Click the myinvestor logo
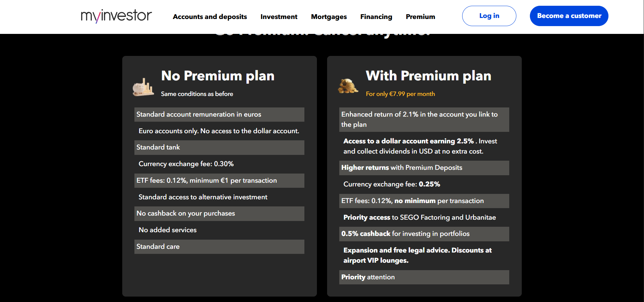Screen dimensions: 644x302 (x=116, y=16)
